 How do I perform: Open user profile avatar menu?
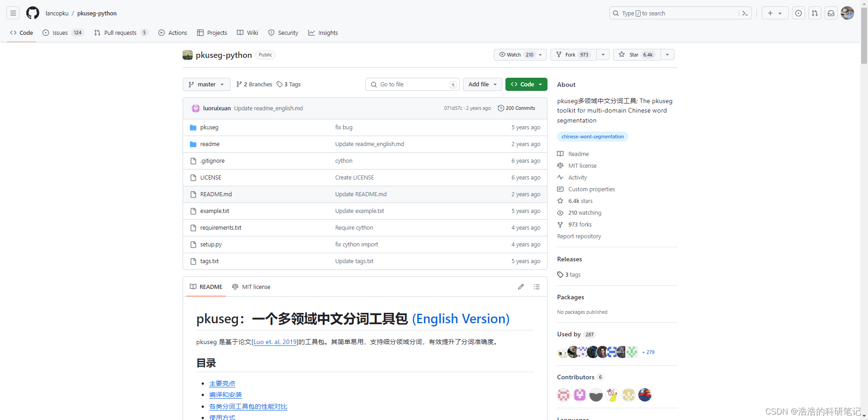(847, 13)
